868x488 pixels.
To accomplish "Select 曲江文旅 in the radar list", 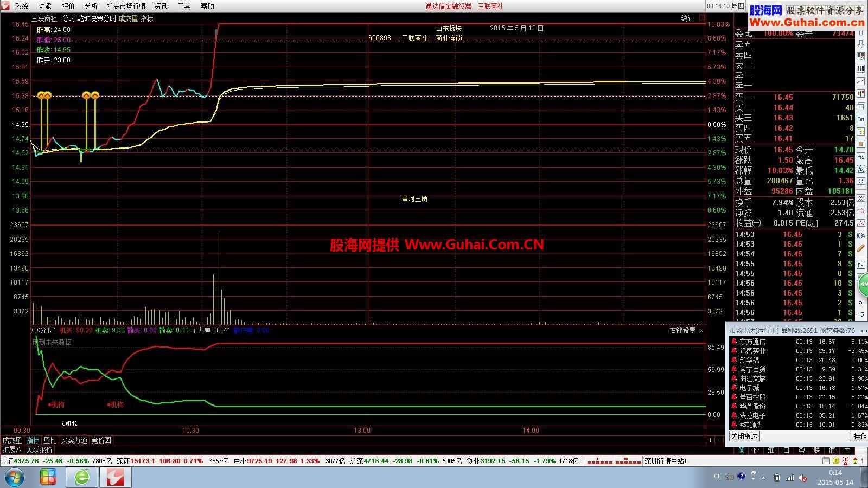I will [752, 378].
